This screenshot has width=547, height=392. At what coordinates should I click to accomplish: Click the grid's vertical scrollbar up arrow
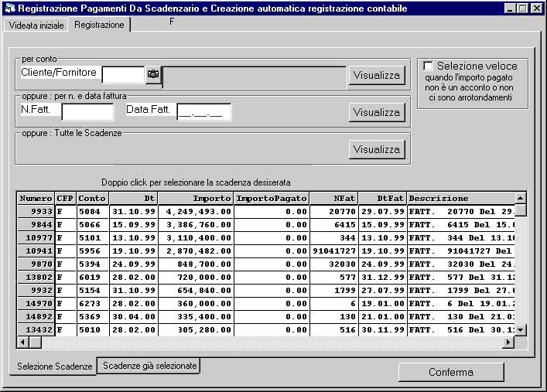click(520, 198)
